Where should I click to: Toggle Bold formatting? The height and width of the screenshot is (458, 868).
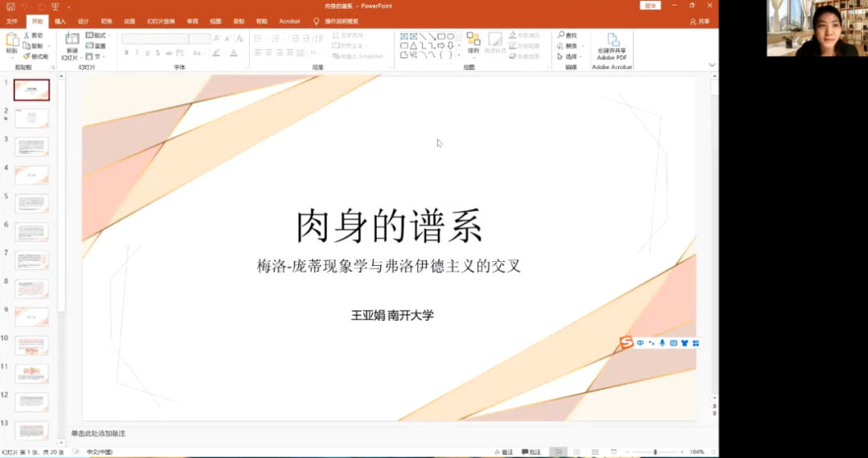pos(126,52)
